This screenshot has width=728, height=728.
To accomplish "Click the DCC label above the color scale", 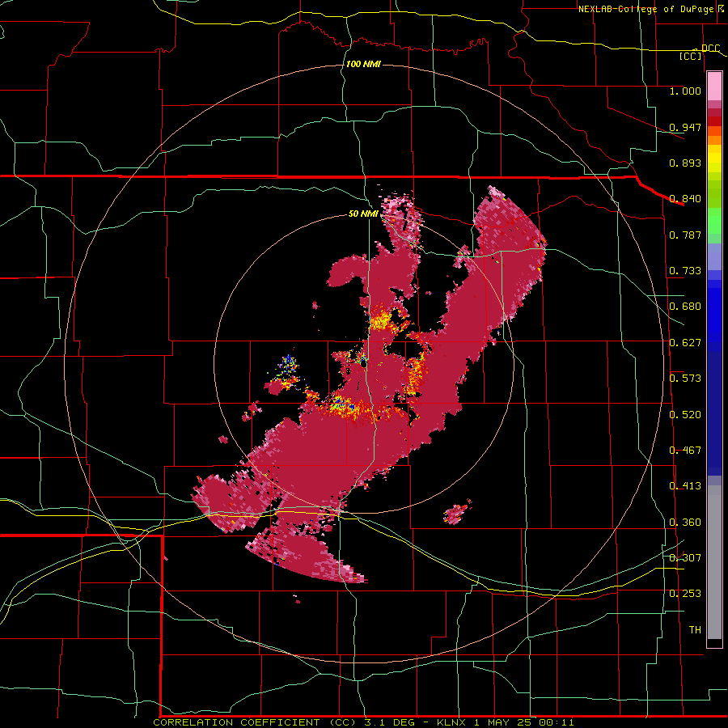I will 710,49.
